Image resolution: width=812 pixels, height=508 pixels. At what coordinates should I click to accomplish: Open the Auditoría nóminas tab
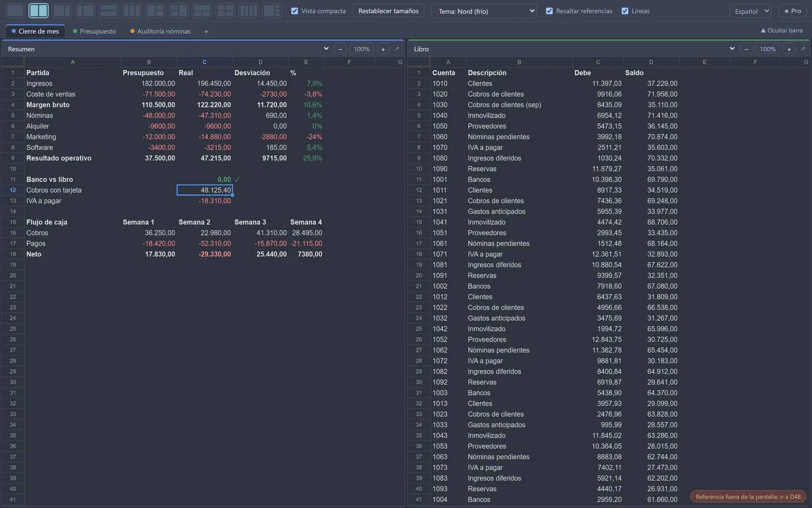click(160, 31)
